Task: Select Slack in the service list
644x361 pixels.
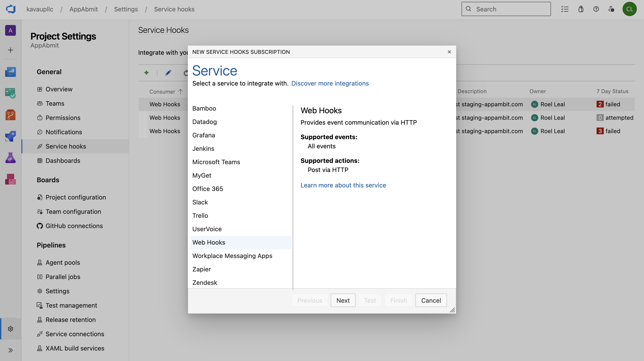Action: 200,202
